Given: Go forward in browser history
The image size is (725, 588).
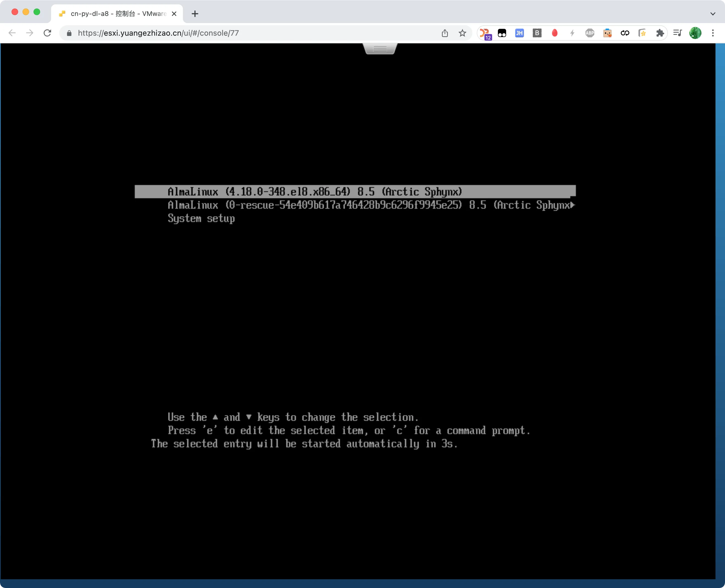Looking at the screenshot, I should point(30,33).
